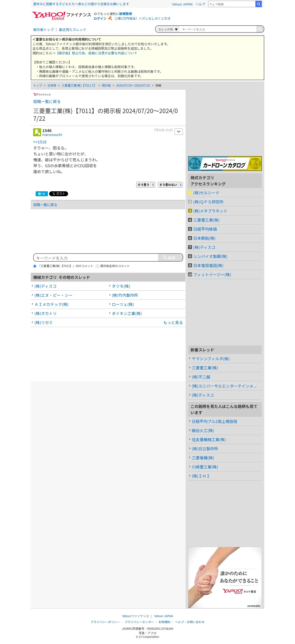Open rank 6 日本郵船(株)
The image size is (295, 644).
[x=204, y=238]
